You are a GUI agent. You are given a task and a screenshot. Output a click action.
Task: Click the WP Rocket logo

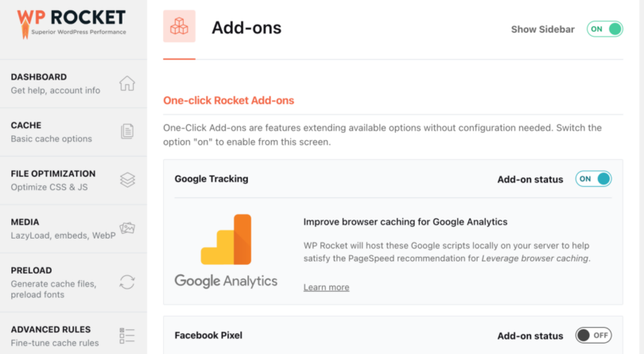tap(72, 23)
